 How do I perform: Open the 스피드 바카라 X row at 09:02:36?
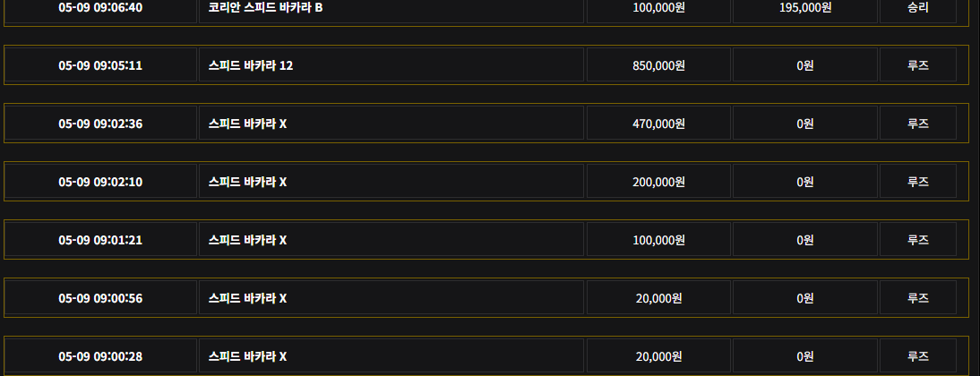[486, 123]
